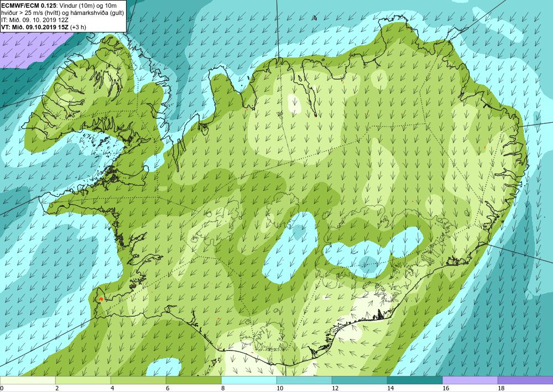This screenshot has width=553, height=392.
Task: Pick the light purple 16–18 m/s legend swatch
Action: coord(470,380)
